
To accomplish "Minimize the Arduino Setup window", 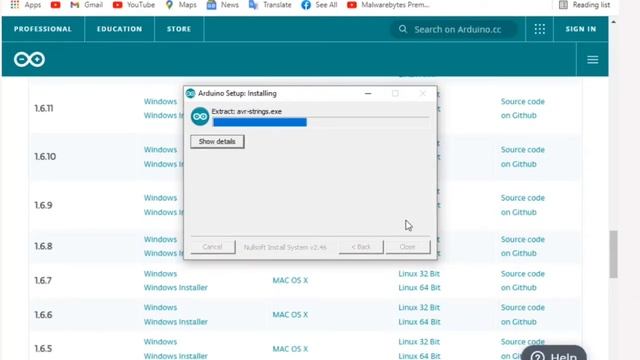I will pyautogui.click(x=368, y=93).
